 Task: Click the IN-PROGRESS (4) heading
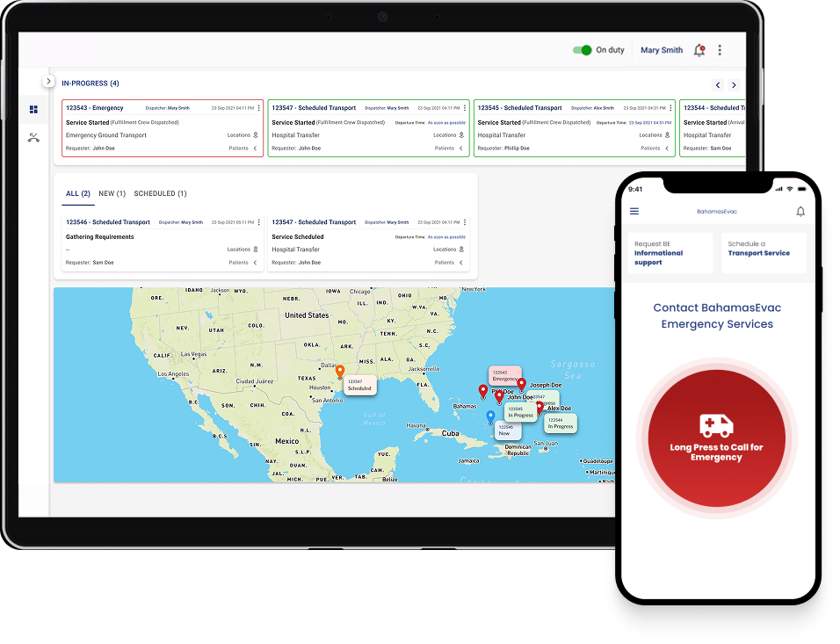pos(90,83)
